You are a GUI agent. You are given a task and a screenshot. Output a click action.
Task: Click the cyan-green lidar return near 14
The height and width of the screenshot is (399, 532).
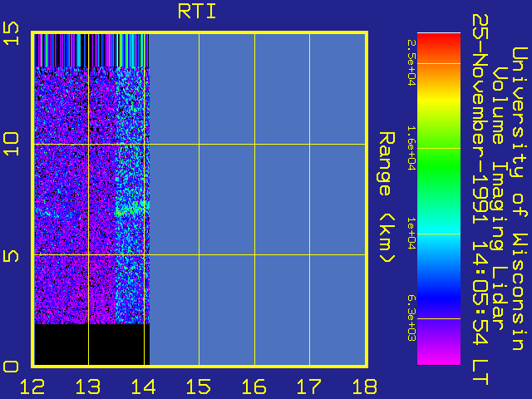point(132,209)
